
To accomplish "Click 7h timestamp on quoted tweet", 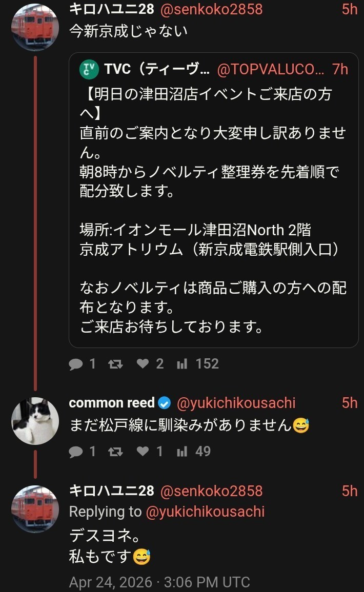I will click(x=340, y=70).
